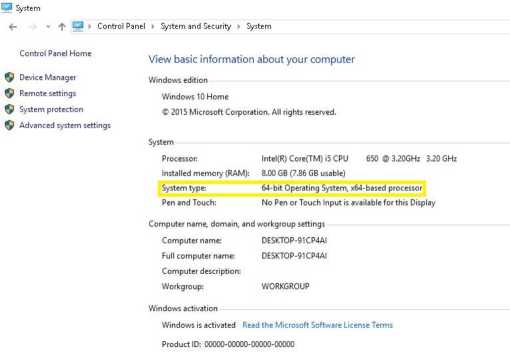Click the 'Installed memory (RAM):' label
The height and width of the screenshot is (364, 510).
(x=206, y=173)
